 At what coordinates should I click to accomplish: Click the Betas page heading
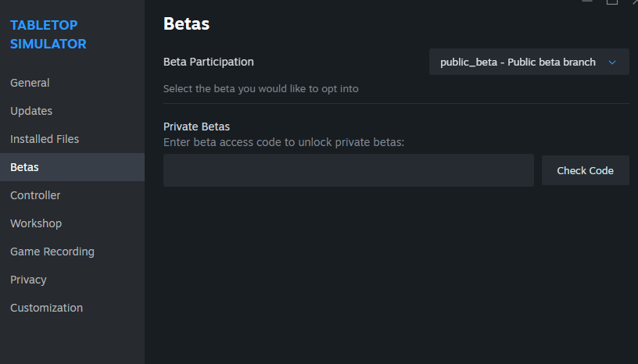(x=186, y=24)
